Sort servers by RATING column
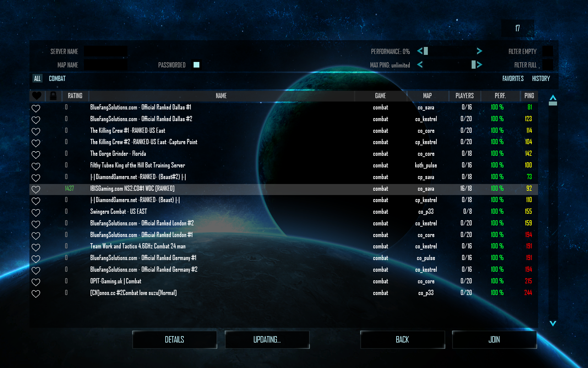This screenshot has height=368, width=588. point(75,96)
